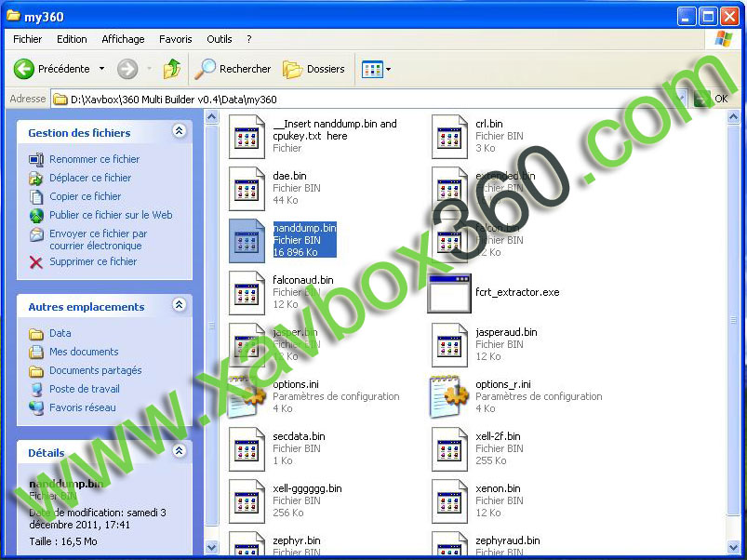
Task: Go back with the Précédente arrow icon
Action: click(24, 69)
